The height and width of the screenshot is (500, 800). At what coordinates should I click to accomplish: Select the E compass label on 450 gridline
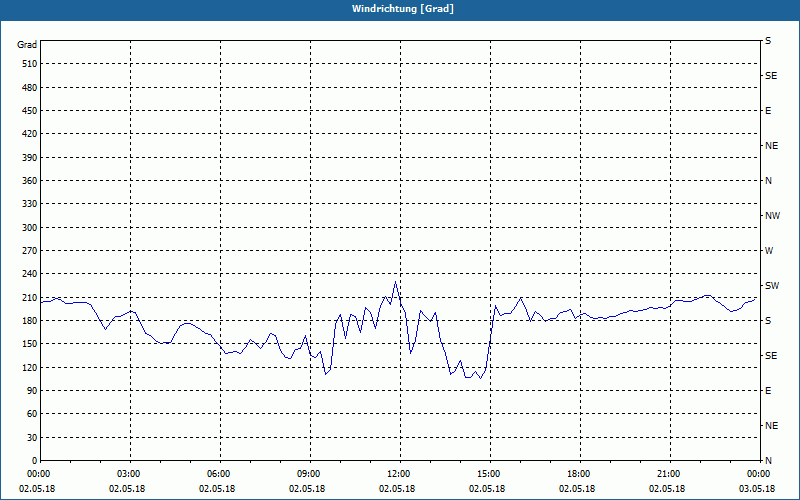click(x=768, y=111)
